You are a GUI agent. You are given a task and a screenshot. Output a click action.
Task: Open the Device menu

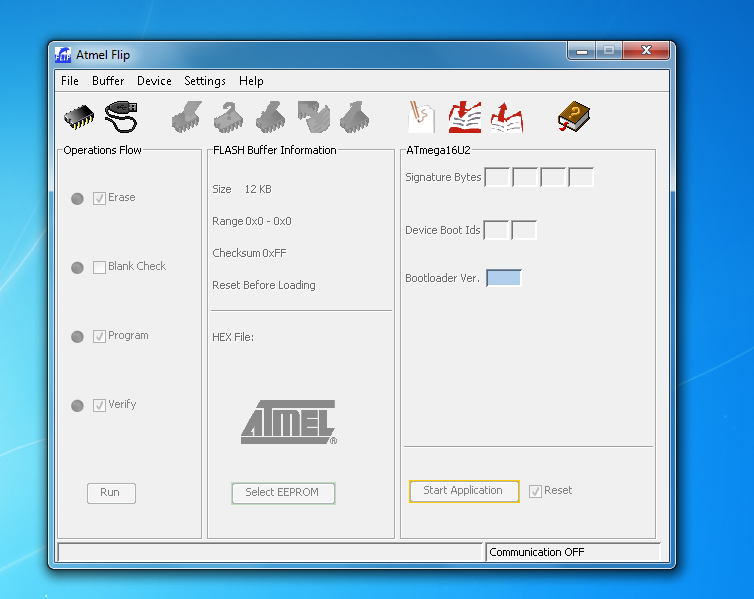point(154,81)
